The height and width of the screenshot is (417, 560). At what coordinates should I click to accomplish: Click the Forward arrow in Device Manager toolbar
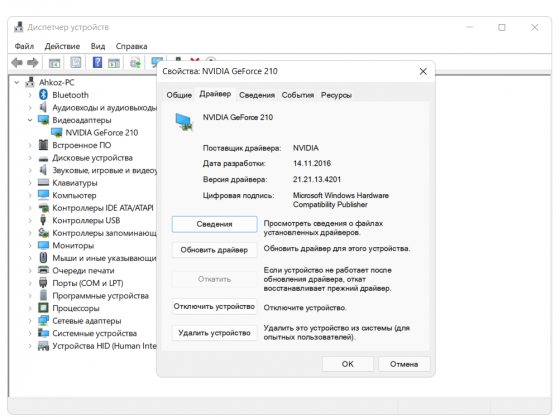point(32,63)
